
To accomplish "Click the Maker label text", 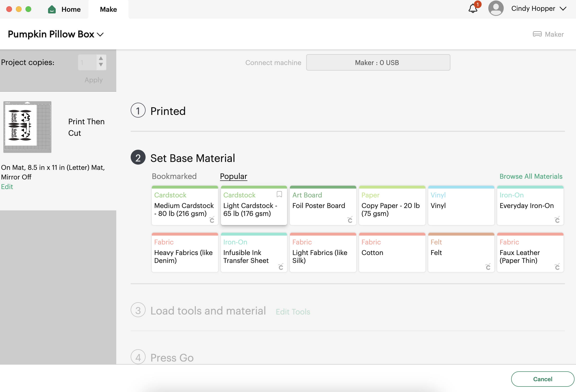I will coord(554,34).
